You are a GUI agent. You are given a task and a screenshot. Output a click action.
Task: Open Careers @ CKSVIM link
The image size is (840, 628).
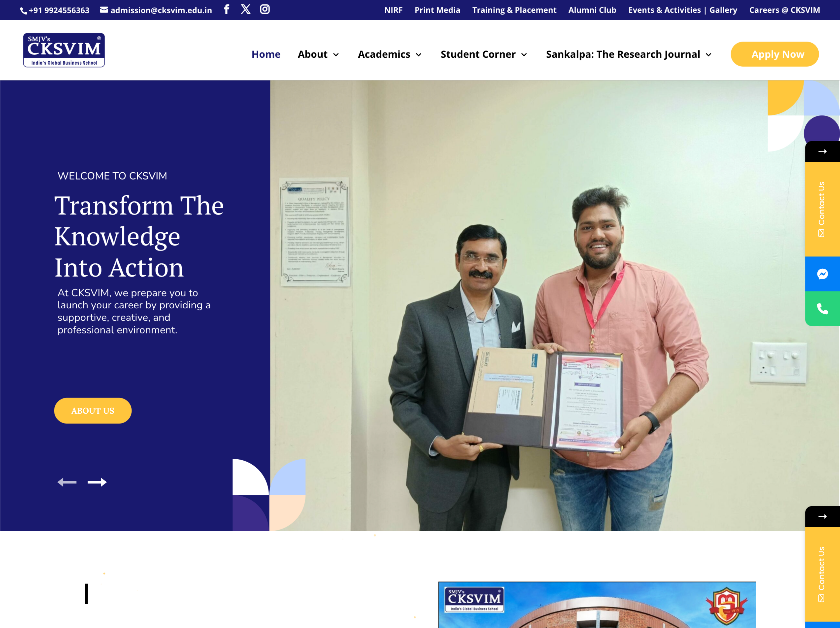(784, 10)
